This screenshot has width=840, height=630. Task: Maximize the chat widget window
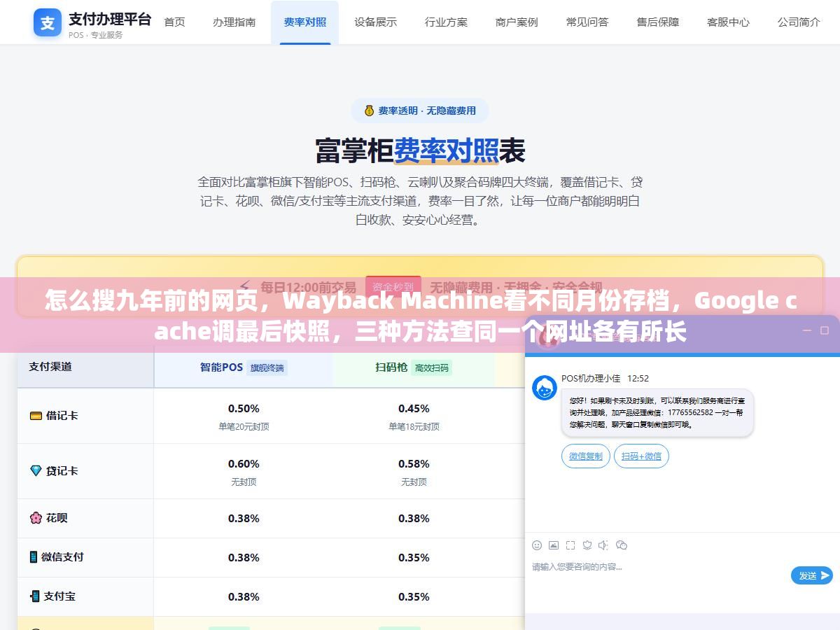825,330
